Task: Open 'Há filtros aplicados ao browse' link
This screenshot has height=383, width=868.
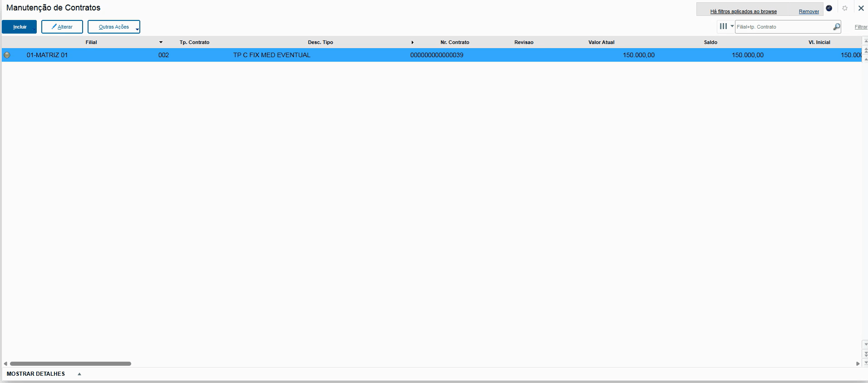Action: [x=743, y=11]
